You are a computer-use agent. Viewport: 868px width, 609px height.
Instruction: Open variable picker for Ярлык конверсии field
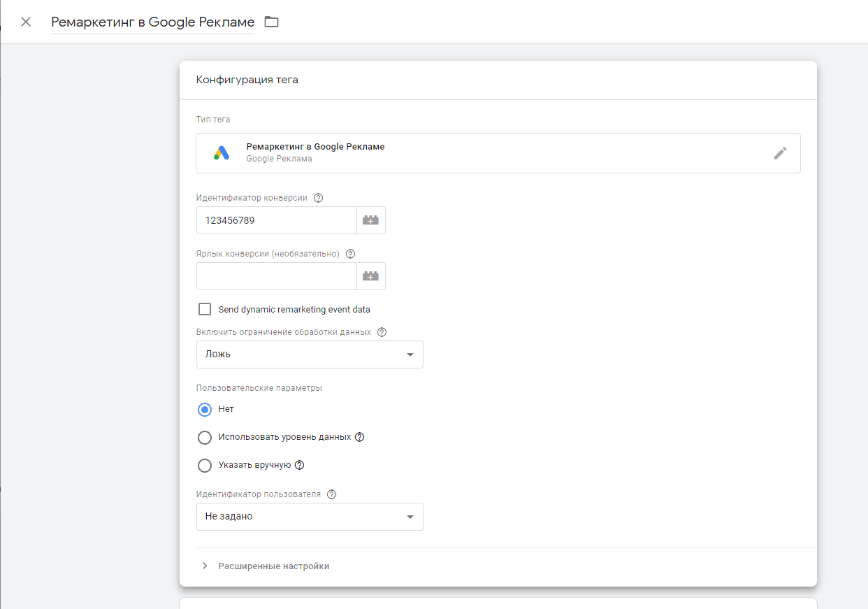click(x=370, y=276)
